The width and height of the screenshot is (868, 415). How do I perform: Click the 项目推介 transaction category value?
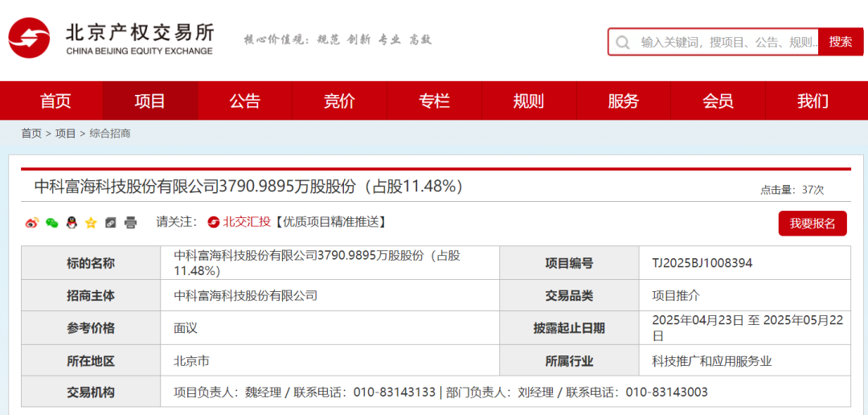pos(676,296)
